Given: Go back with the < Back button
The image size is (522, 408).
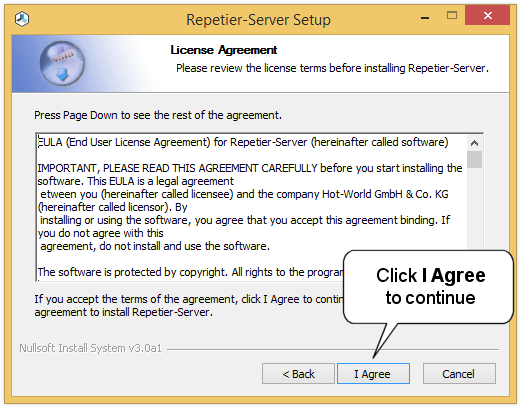Looking at the screenshot, I should tap(298, 374).
